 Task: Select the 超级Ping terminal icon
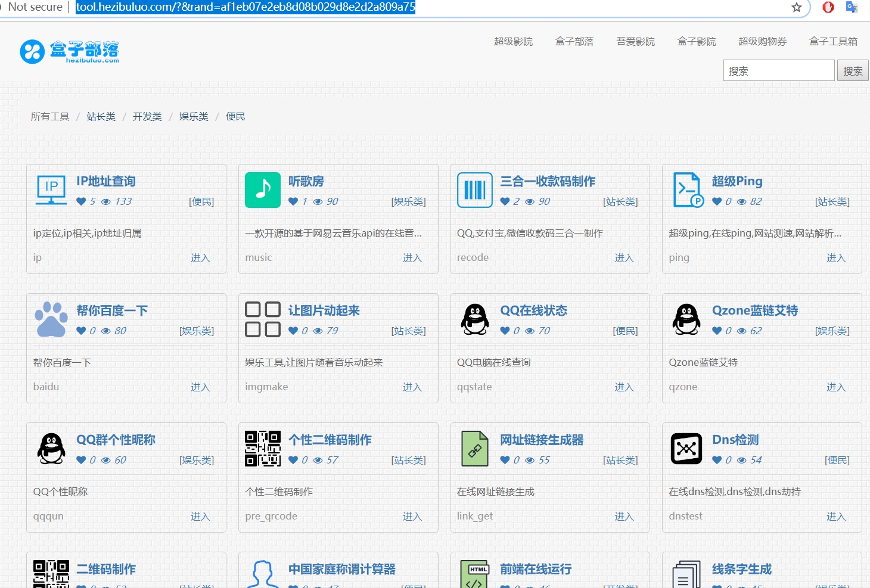pyautogui.click(x=688, y=190)
